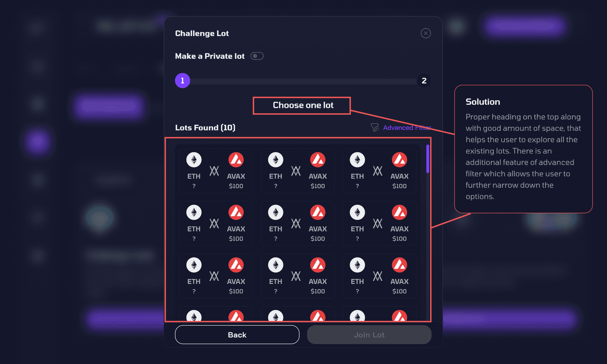Click ETH icon in third-row right lot
Viewport: 607px width, 364px height.
tap(357, 265)
